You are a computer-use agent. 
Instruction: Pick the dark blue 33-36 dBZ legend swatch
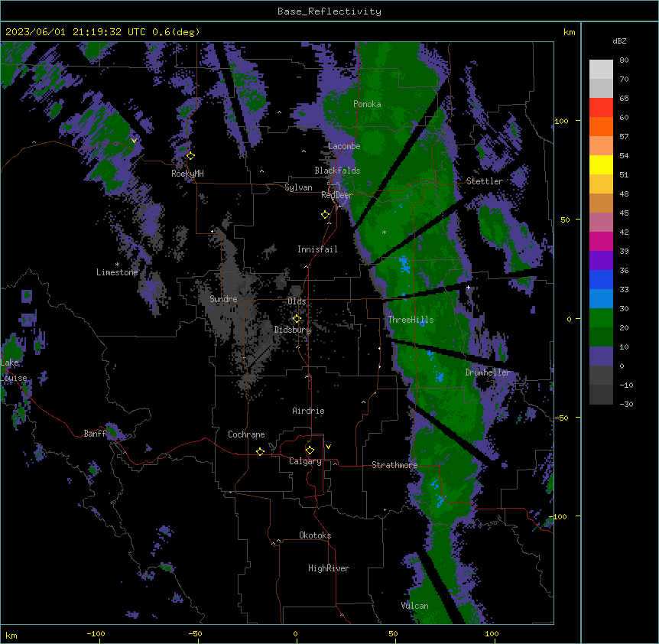(x=601, y=279)
